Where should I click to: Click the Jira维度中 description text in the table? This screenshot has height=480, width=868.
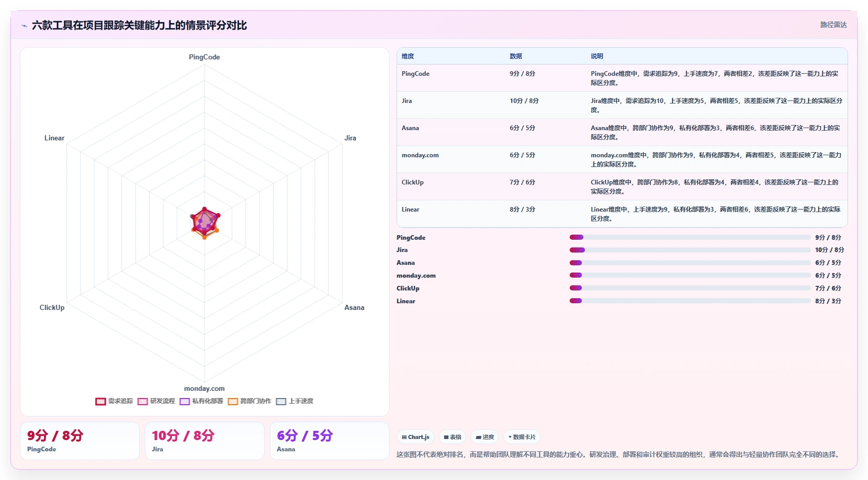coord(717,105)
